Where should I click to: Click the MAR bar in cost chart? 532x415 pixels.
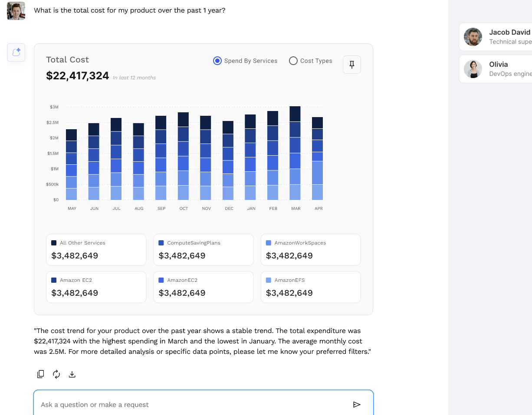coord(295,153)
